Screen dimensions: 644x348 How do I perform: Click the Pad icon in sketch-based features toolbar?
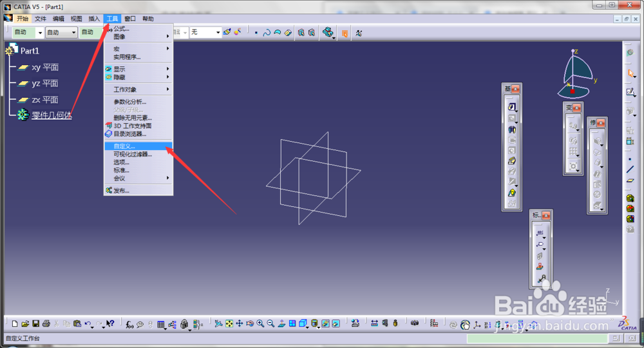(x=512, y=107)
